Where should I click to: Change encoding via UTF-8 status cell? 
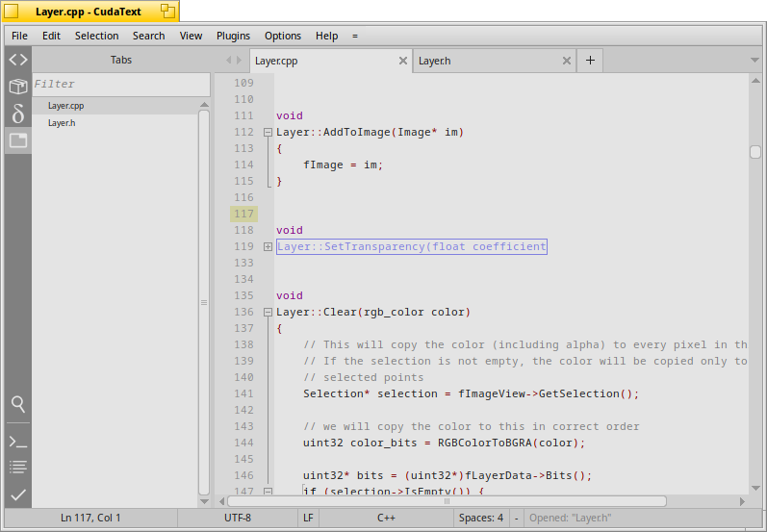pyautogui.click(x=238, y=518)
